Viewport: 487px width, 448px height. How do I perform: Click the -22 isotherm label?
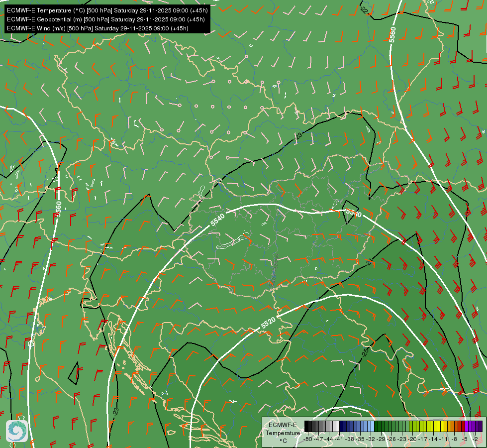pyautogui.click(x=364, y=10)
